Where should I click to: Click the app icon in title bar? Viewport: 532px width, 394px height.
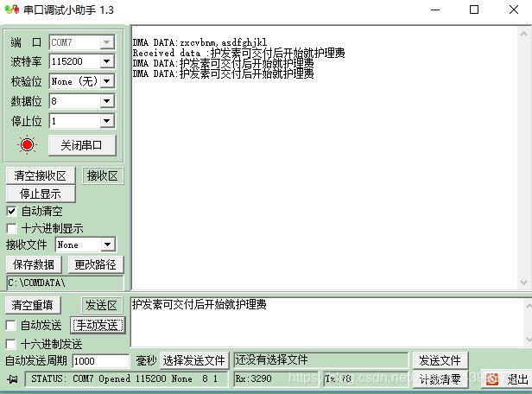coord(12,10)
